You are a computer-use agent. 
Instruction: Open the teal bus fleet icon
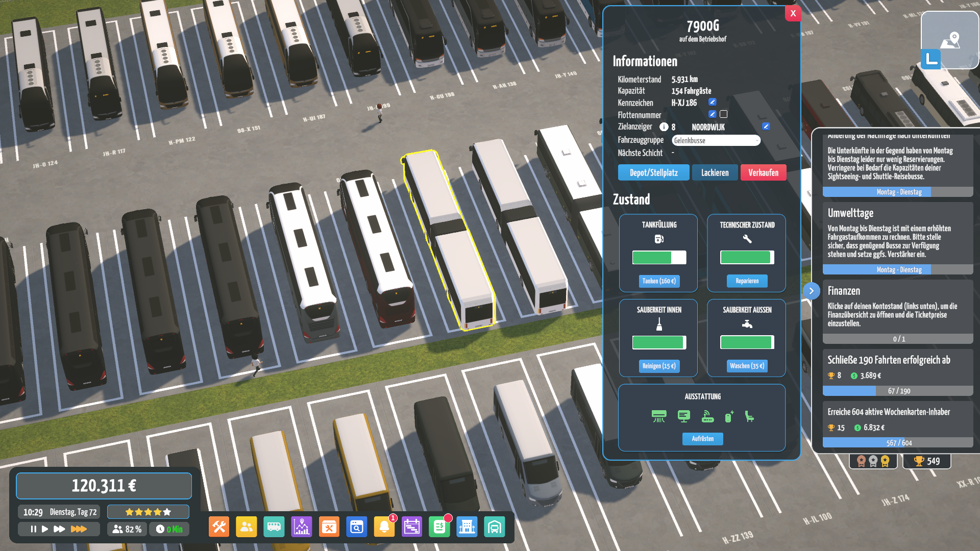274,527
